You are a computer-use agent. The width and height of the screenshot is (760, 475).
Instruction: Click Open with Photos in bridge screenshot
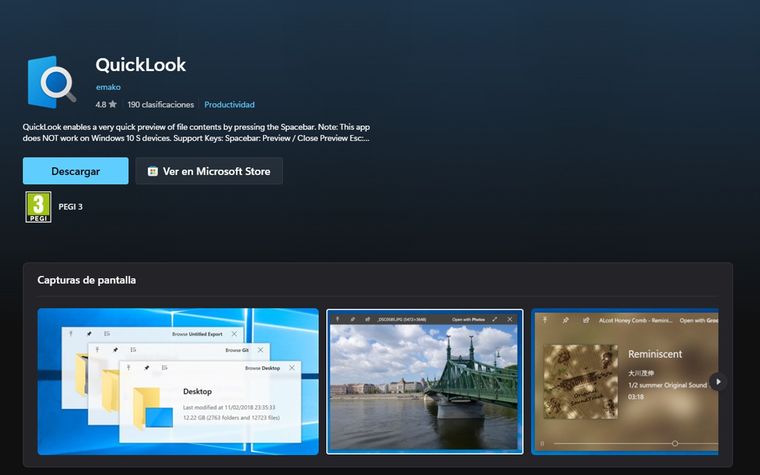tap(468, 320)
